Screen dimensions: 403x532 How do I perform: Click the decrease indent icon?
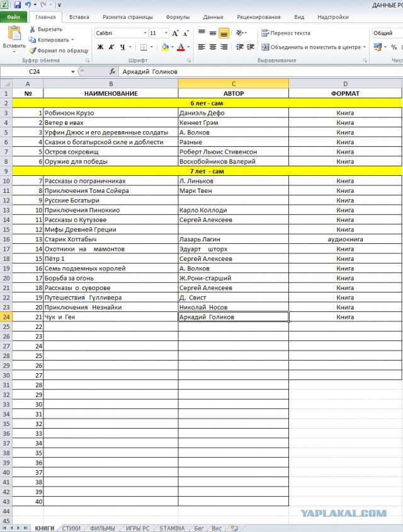click(x=240, y=47)
